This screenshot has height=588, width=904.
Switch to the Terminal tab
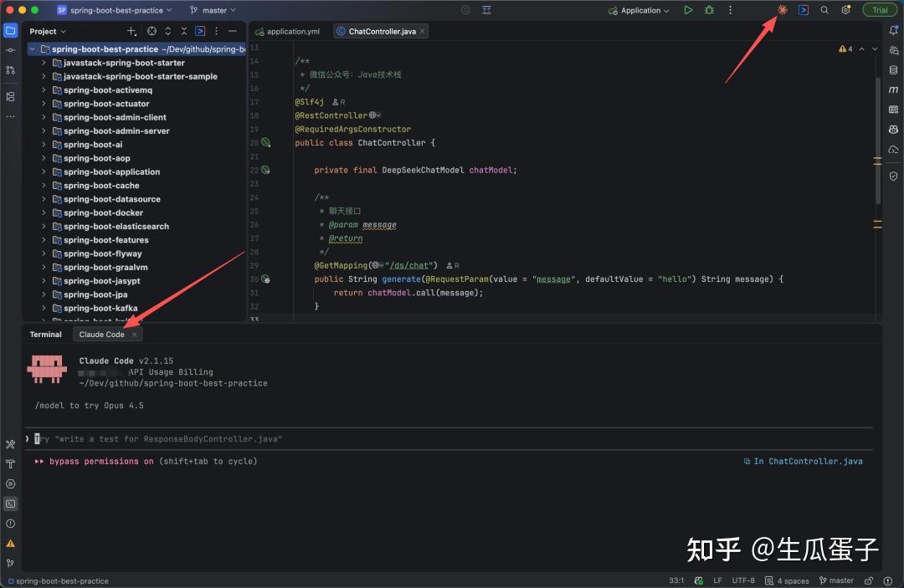tap(45, 334)
